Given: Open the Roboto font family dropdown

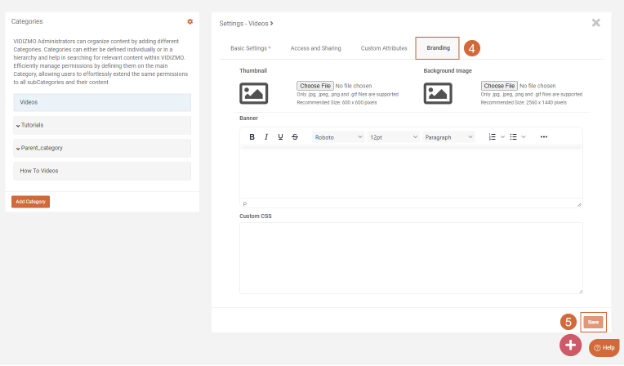Looking at the screenshot, I should [338, 137].
